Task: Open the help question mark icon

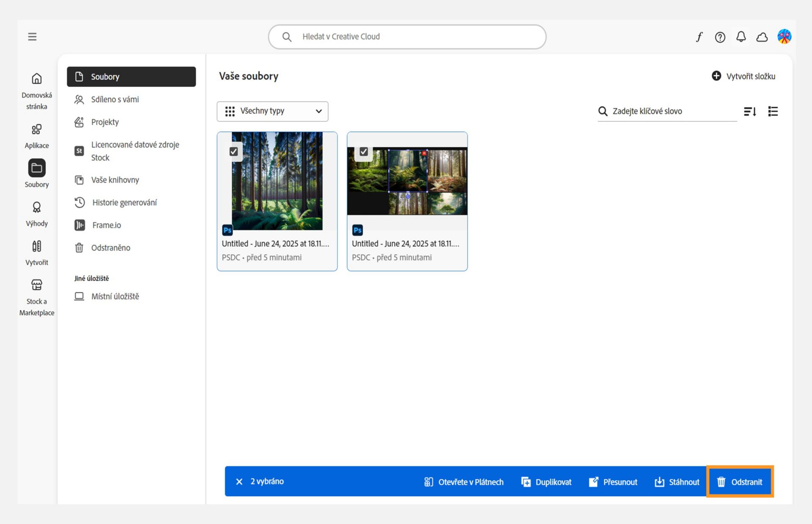Action: pos(720,37)
